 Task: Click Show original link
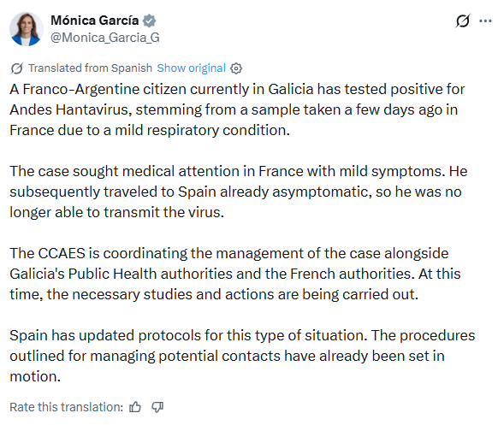192,68
